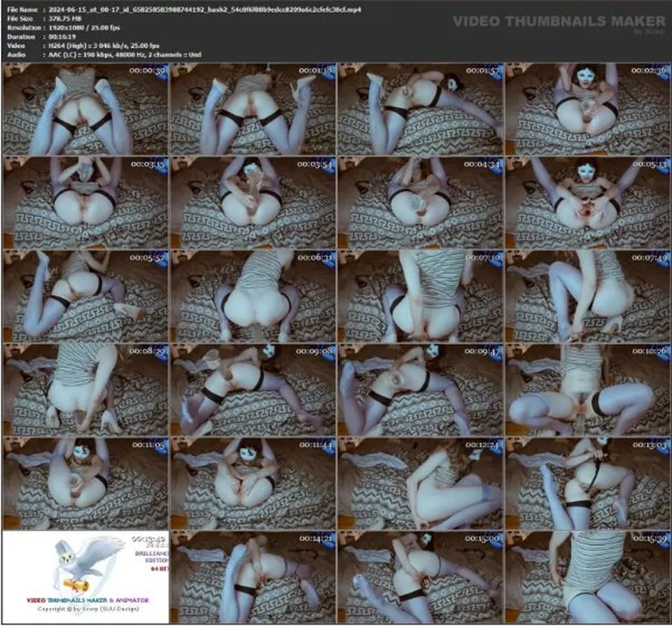Select the thumbnail timestamped 00:14:21

[253, 577]
